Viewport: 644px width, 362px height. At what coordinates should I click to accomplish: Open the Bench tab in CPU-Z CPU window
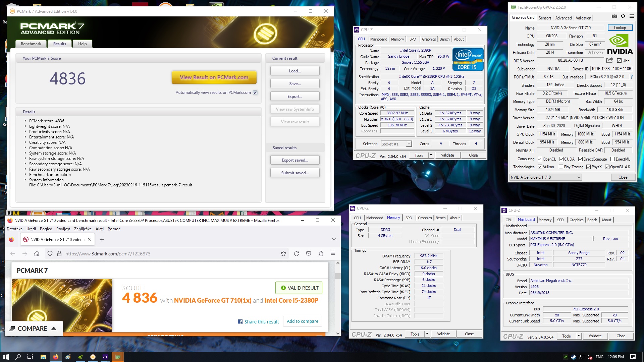444,39
